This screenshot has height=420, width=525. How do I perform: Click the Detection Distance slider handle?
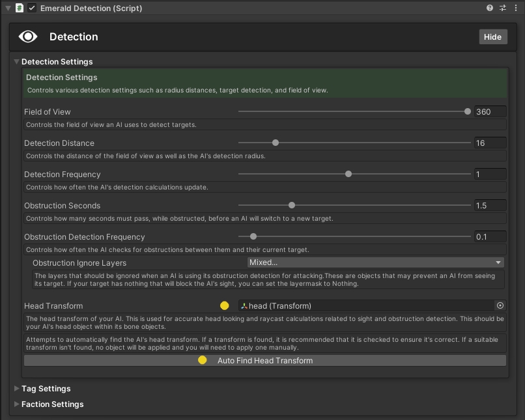(x=276, y=143)
